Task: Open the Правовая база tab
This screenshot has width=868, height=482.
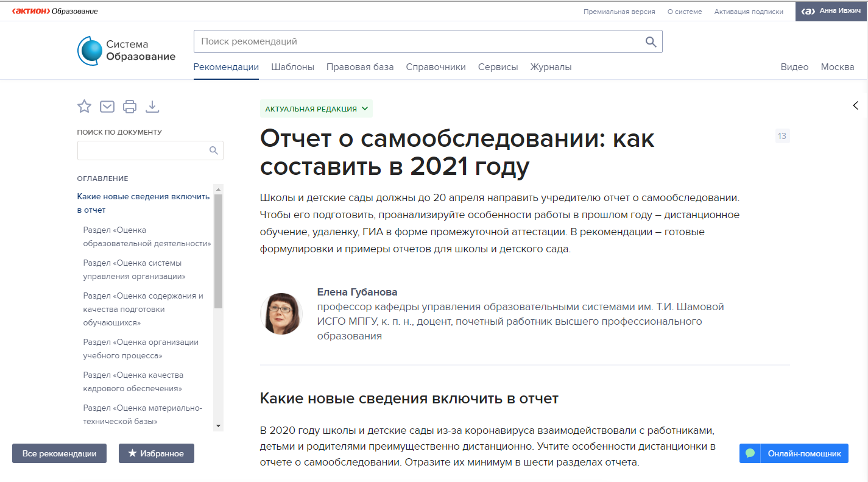Action: [360, 67]
